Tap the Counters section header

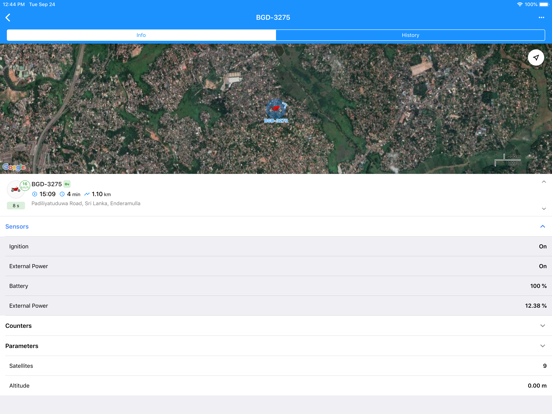coord(276,326)
